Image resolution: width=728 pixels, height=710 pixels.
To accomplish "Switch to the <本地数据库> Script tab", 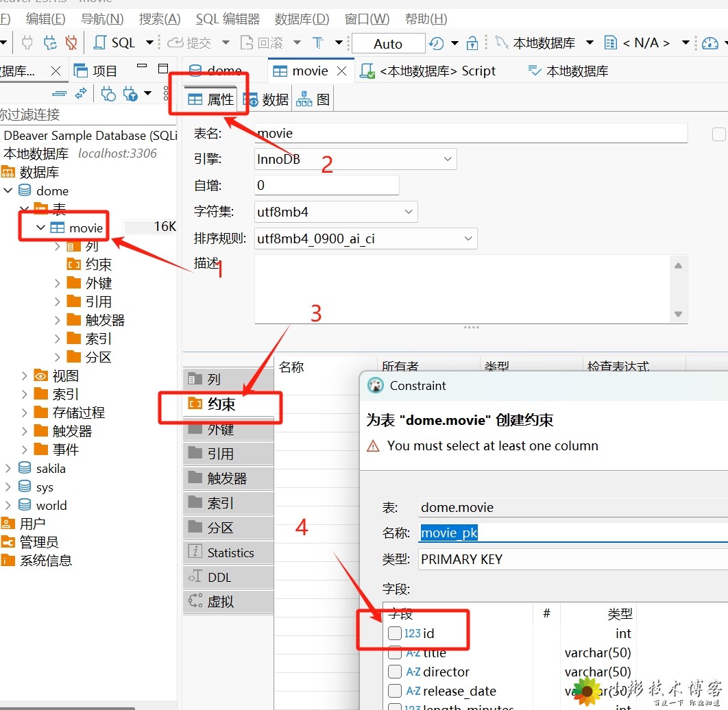I will pyautogui.click(x=428, y=71).
